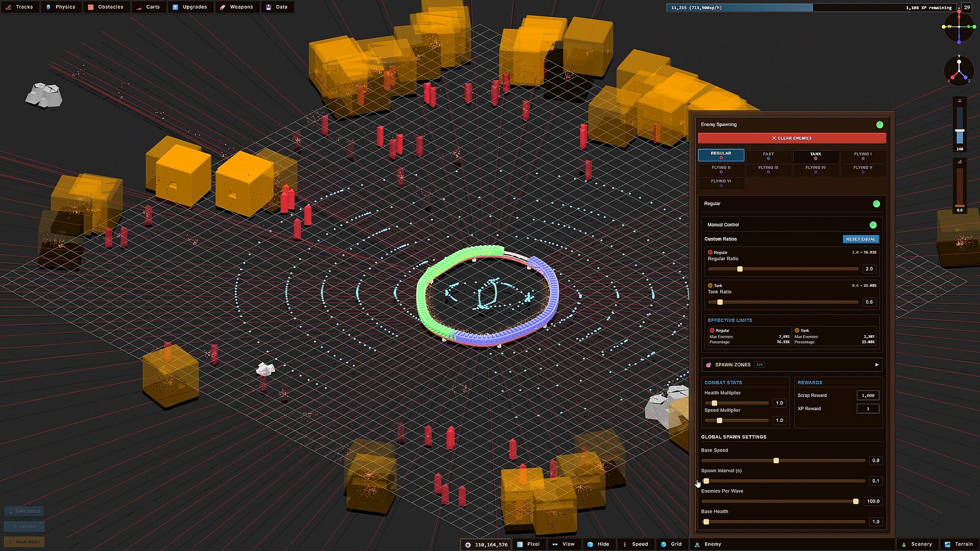
Task: Select the Tank enemy type tab
Action: 815,155
